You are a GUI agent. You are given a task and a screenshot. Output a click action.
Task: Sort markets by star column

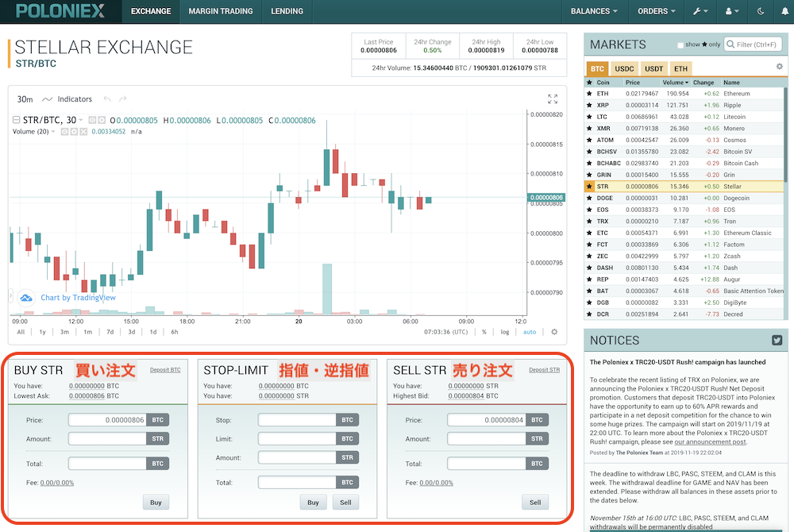pos(589,83)
